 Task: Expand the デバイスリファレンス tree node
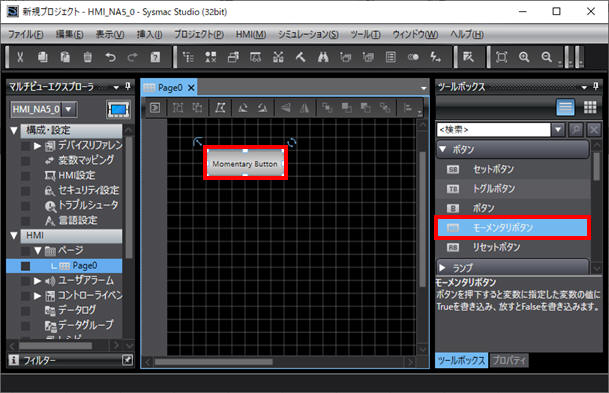point(37,146)
